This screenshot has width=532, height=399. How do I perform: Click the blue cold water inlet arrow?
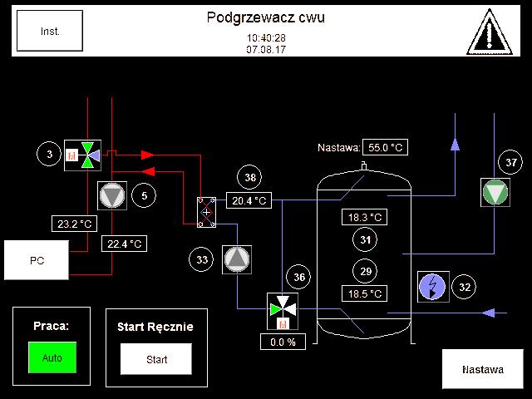(489, 313)
